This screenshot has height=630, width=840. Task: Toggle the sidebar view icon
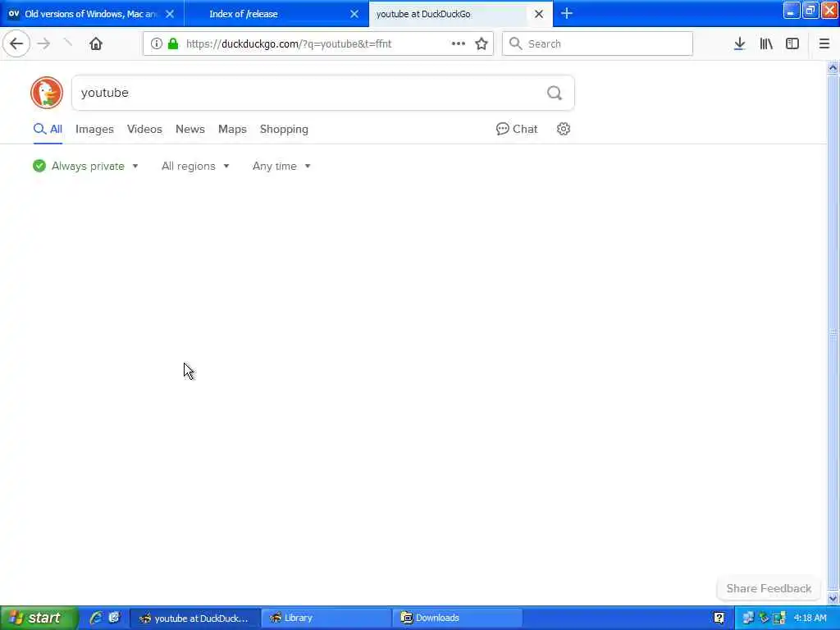tap(792, 44)
